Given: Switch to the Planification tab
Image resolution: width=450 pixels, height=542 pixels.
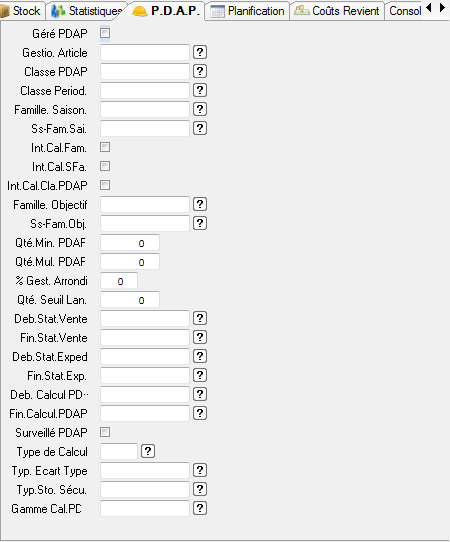Looking at the screenshot, I should [x=247, y=11].
